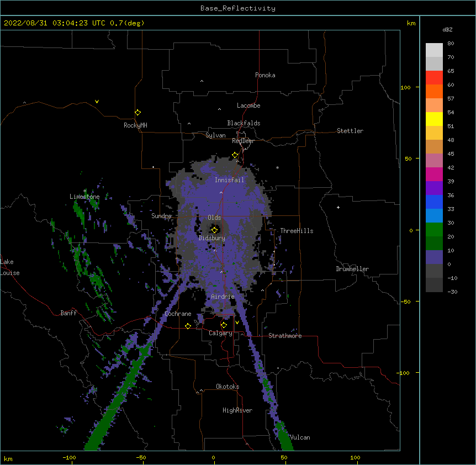Click the yellow V marker near Calgary
Viewport: 476px width, 465px height.
(237, 323)
